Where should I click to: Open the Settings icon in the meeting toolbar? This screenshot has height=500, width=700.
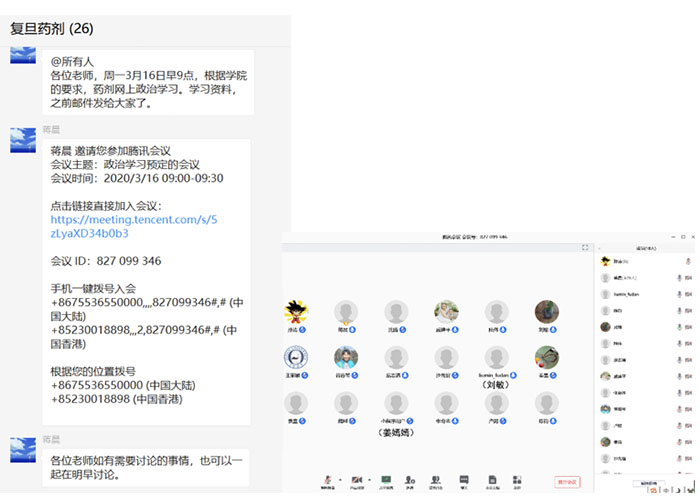click(516, 483)
